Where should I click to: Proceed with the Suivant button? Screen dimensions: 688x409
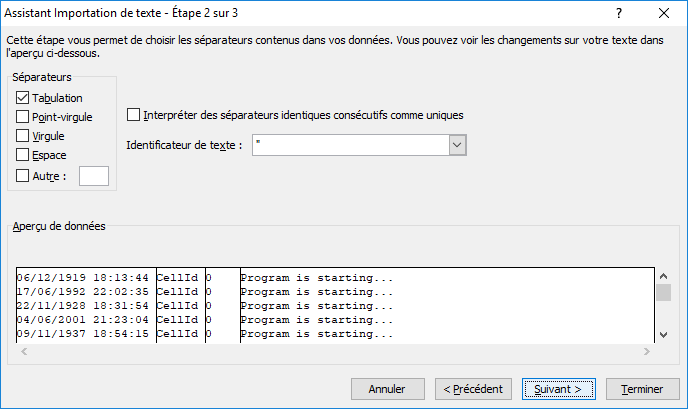tap(558, 388)
